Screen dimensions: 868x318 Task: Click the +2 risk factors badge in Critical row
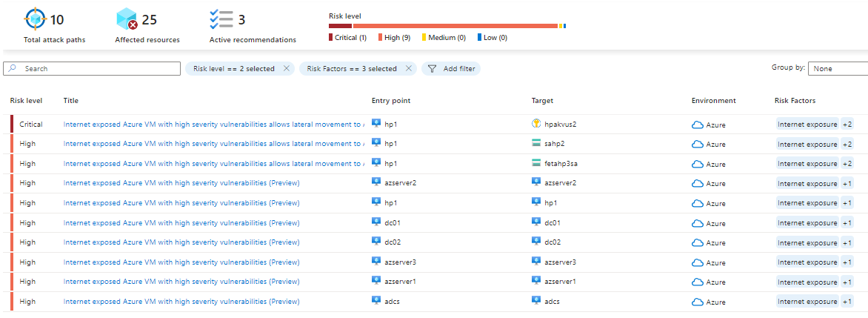847,125
